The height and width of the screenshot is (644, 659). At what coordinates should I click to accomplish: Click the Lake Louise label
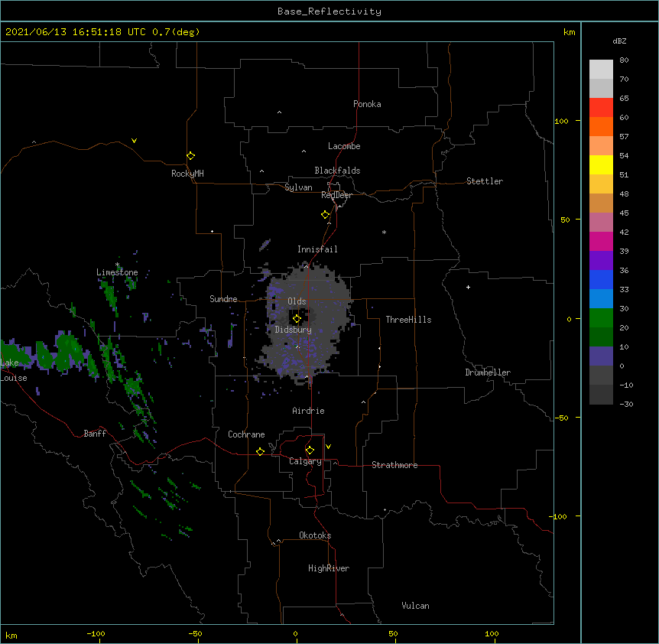coord(14,370)
